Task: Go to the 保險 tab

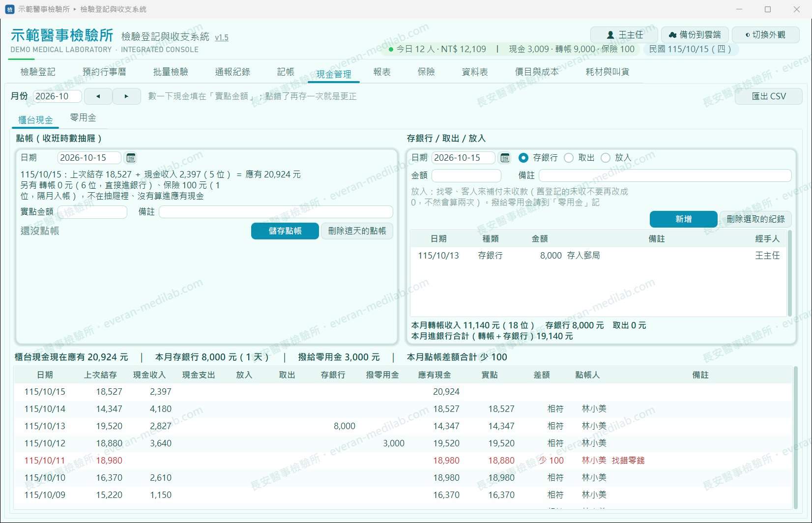Action: [x=426, y=72]
